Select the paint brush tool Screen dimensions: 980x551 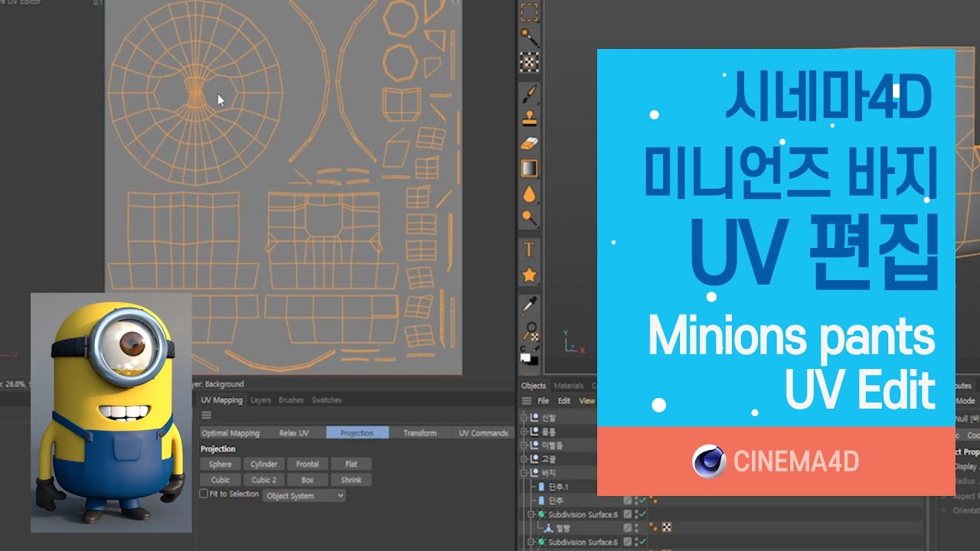point(529,93)
